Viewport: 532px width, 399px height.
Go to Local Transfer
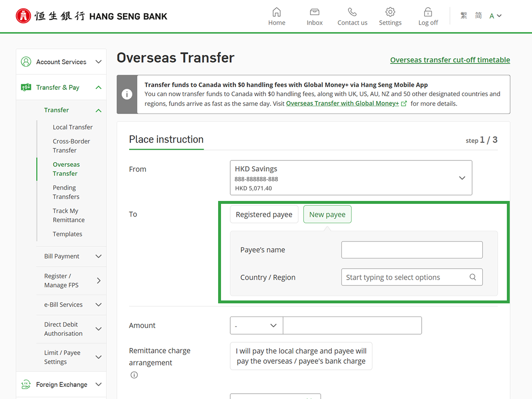tap(73, 127)
